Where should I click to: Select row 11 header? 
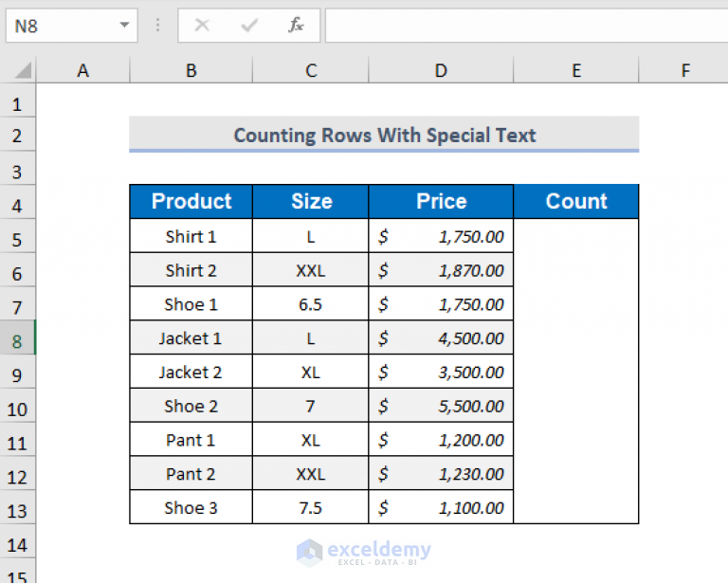17,439
